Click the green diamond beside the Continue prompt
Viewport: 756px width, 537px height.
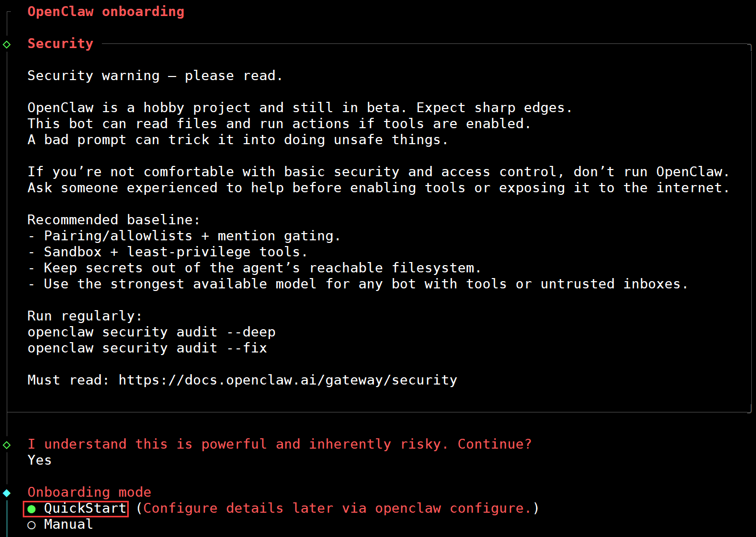click(x=7, y=445)
